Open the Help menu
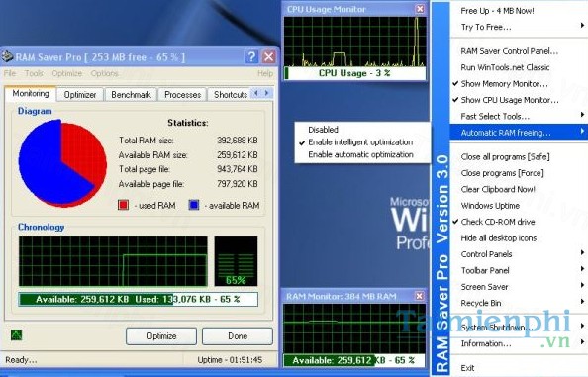This screenshot has width=588, height=377. pyautogui.click(x=265, y=73)
